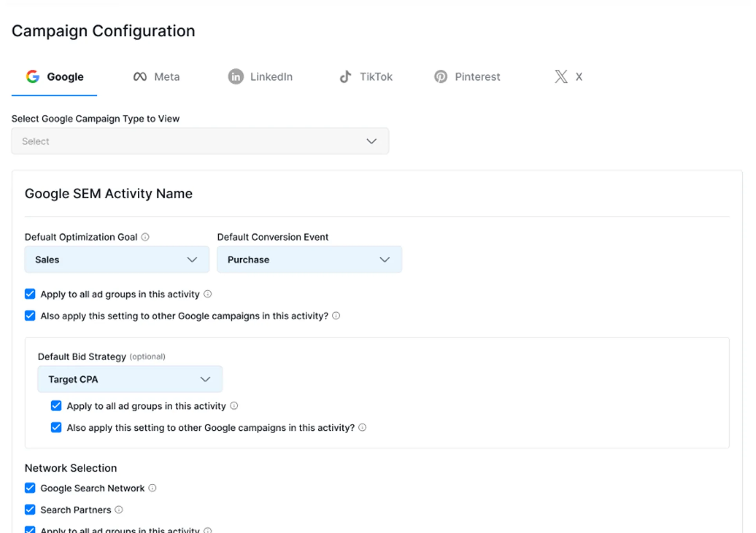This screenshot has height=533, width=756.
Task: Click info icon next to Search Partners
Action: (119, 510)
